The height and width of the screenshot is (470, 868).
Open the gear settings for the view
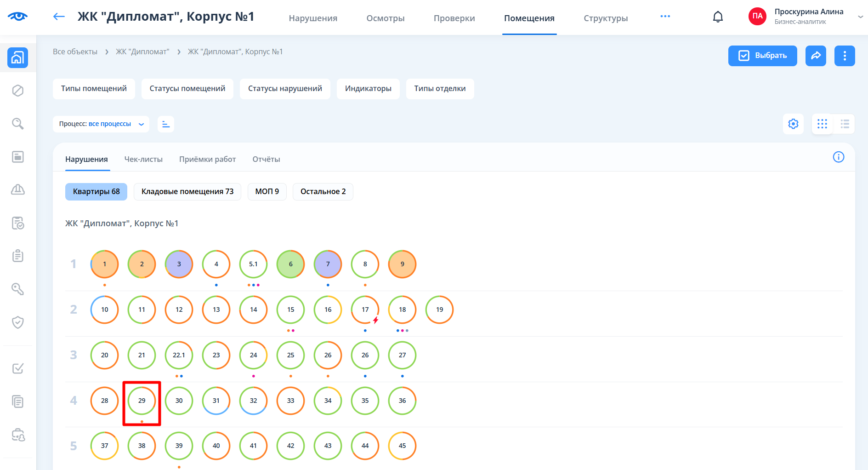point(793,124)
